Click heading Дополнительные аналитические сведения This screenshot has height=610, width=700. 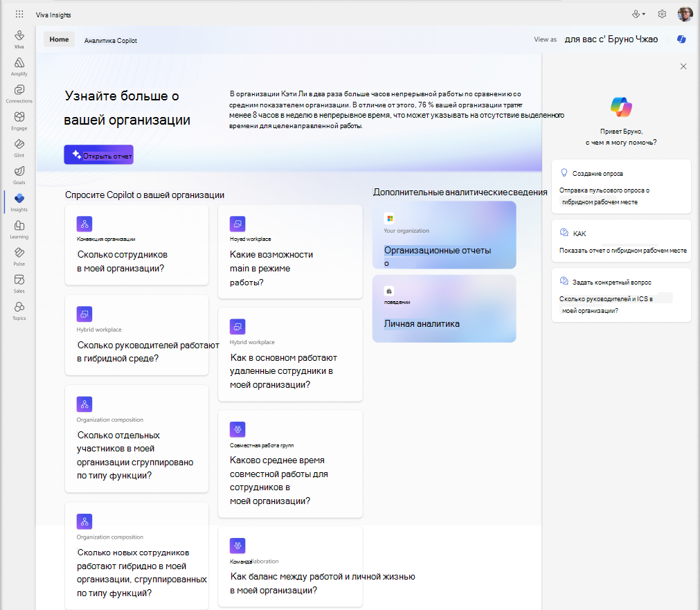pyautogui.click(x=460, y=192)
